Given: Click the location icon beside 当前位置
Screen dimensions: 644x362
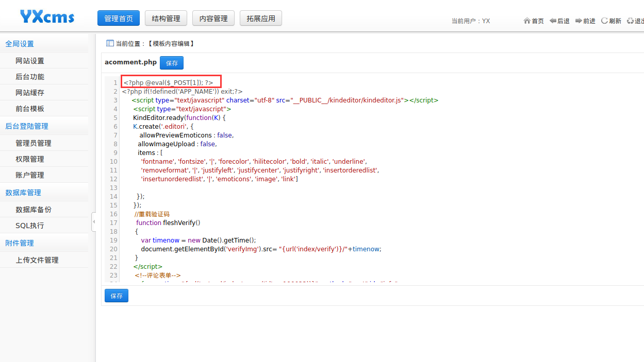Looking at the screenshot, I should (x=109, y=44).
